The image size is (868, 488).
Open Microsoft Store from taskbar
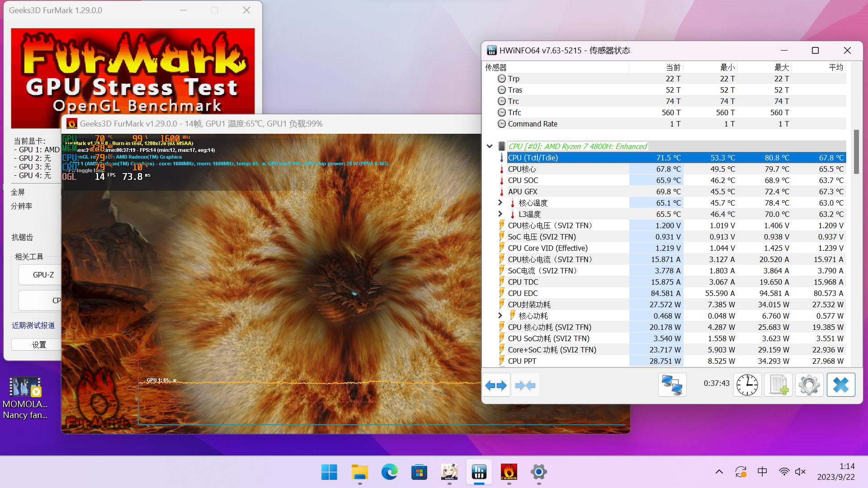click(x=419, y=472)
